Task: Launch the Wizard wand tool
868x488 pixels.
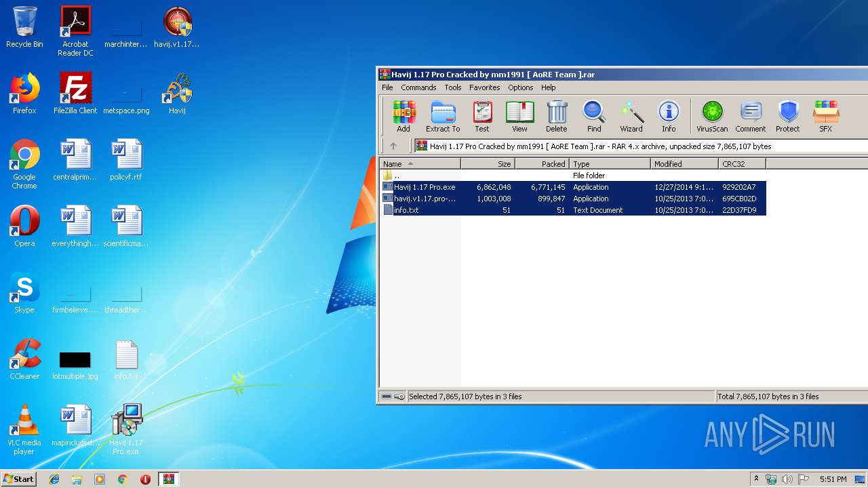Action: [x=631, y=116]
